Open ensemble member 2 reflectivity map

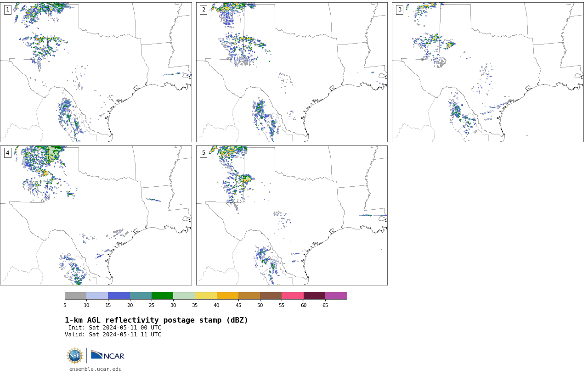point(292,72)
